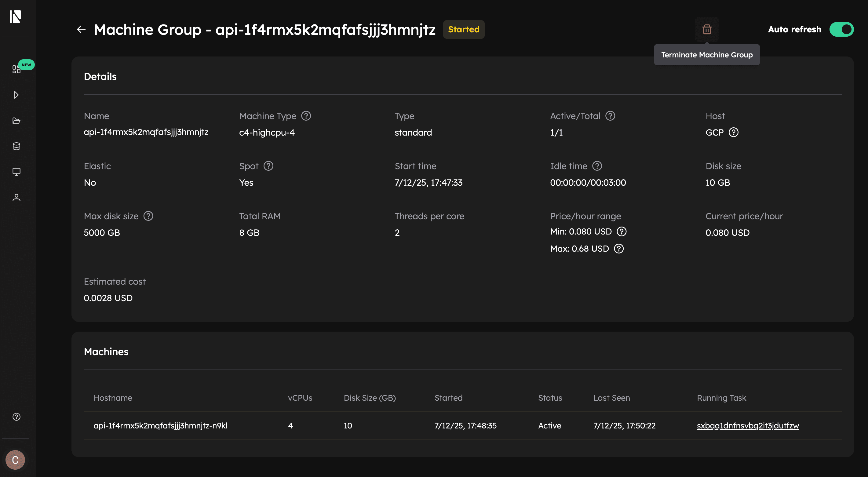Open the circled question-mark help icon in the sidebar
This screenshot has width=868, height=477.
pos(16,417)
